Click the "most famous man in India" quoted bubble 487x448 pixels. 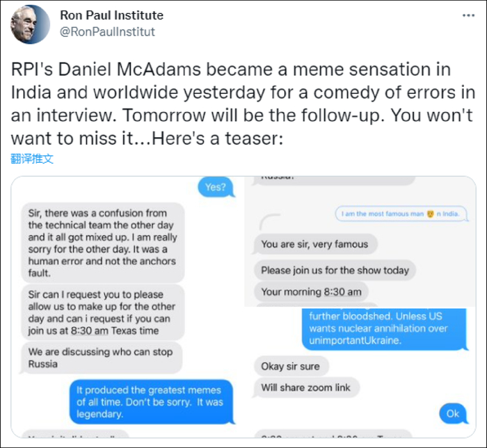[399, 214]
